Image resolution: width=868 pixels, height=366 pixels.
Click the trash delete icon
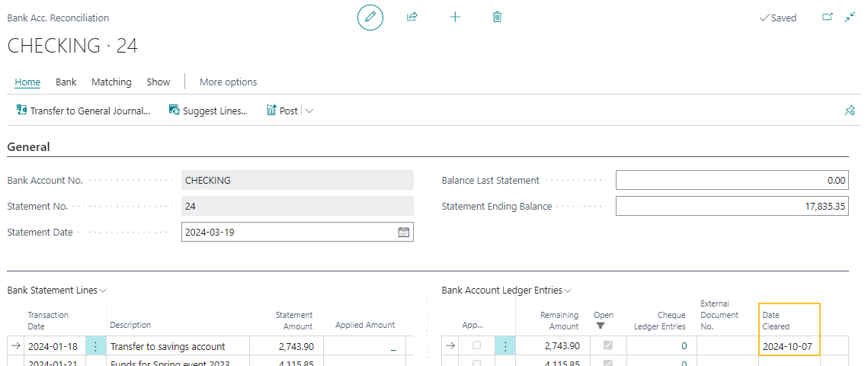click(x=497, y=17)
